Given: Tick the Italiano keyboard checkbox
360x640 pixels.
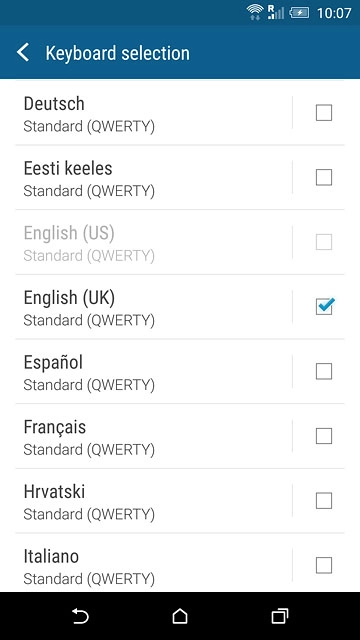Looking at the screenshot, I should click(x=324, y=565).
